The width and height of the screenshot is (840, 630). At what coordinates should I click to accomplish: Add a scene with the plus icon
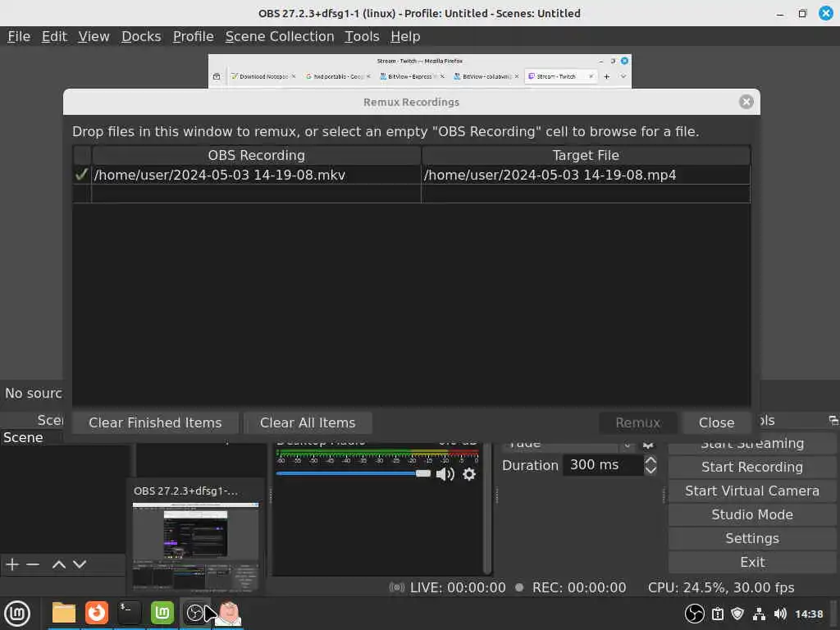(x=12, y=564)
